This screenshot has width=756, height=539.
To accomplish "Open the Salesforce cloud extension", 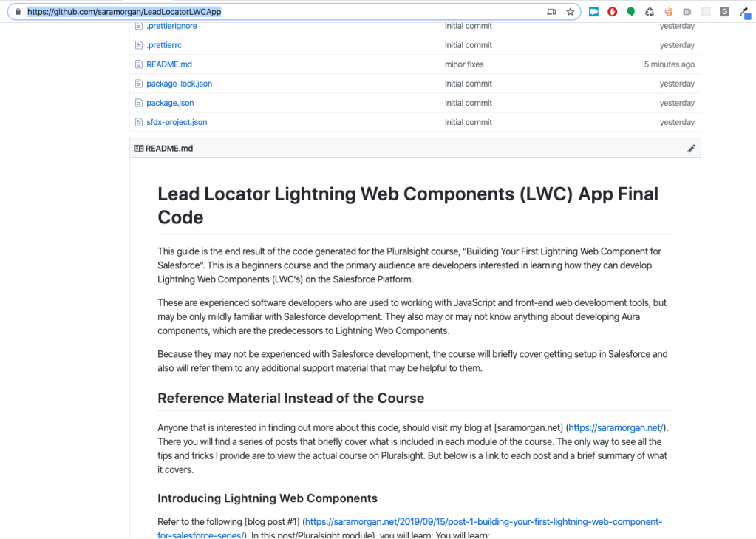I will click(593, 12).
